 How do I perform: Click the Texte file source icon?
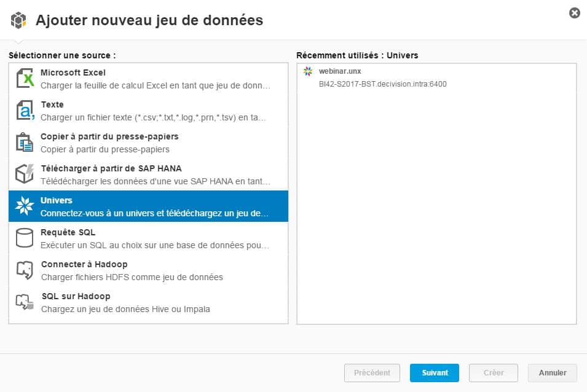25,111
